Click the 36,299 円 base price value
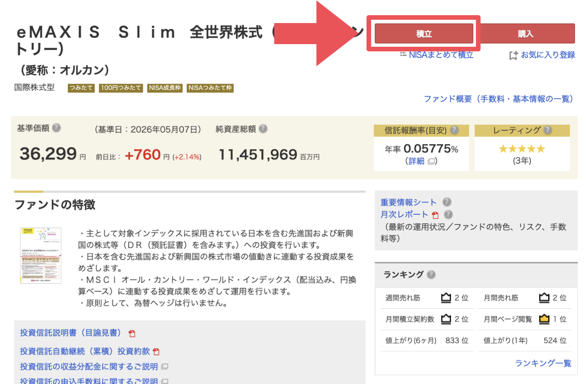The height and width of the screenshot is (384, 588). [x=52, y=154]
